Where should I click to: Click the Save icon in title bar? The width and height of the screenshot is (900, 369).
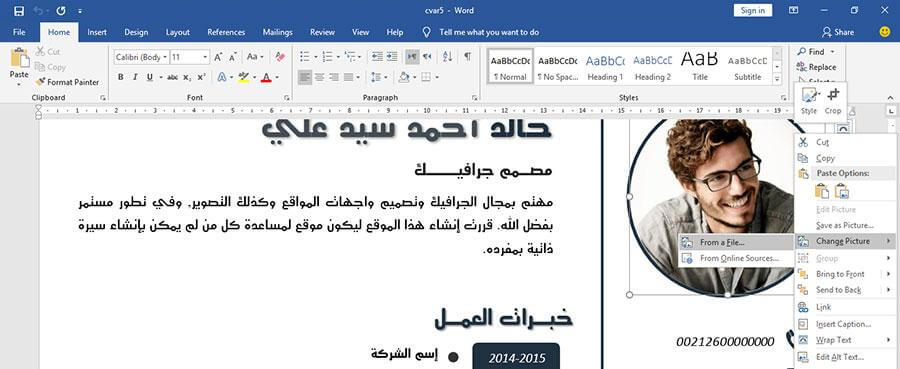(x=18, y=10)
